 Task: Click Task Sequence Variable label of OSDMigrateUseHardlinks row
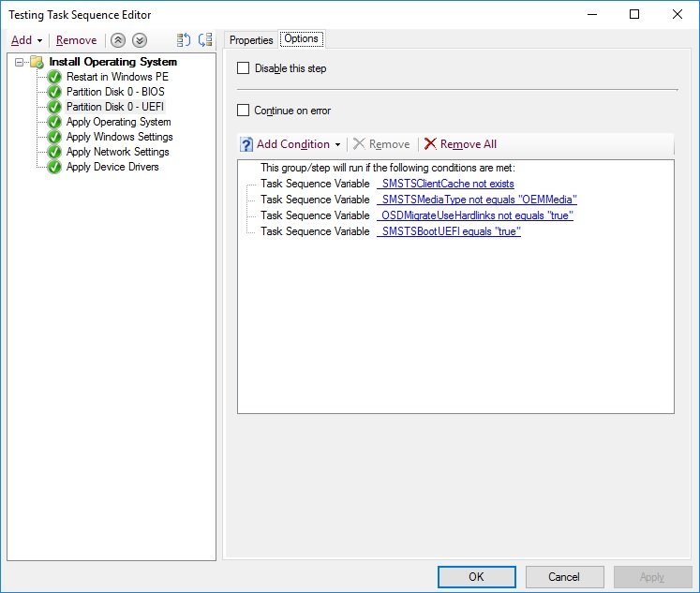tap(315, 215)
